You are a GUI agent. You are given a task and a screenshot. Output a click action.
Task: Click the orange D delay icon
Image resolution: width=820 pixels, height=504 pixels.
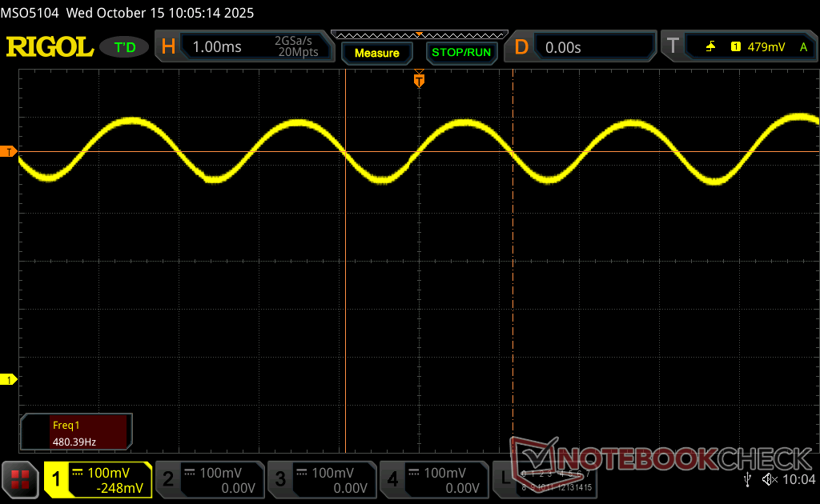click(x=521, y=47)
